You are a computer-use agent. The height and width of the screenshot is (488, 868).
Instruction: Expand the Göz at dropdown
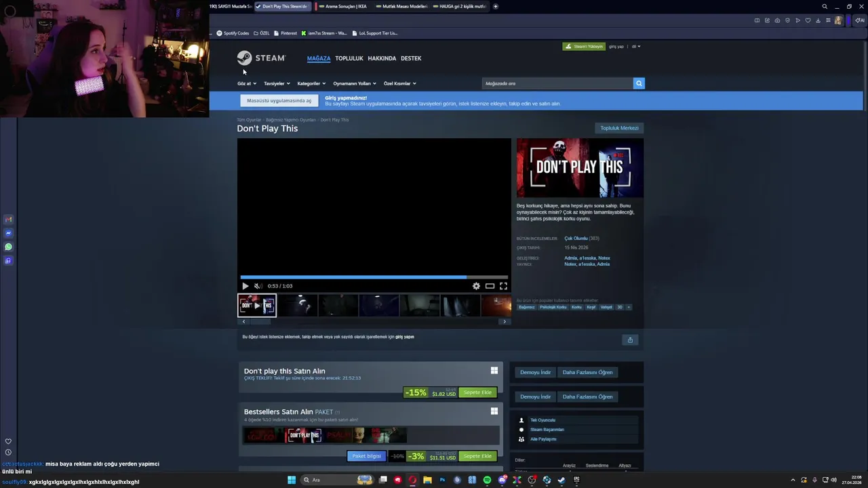point(247,83)
